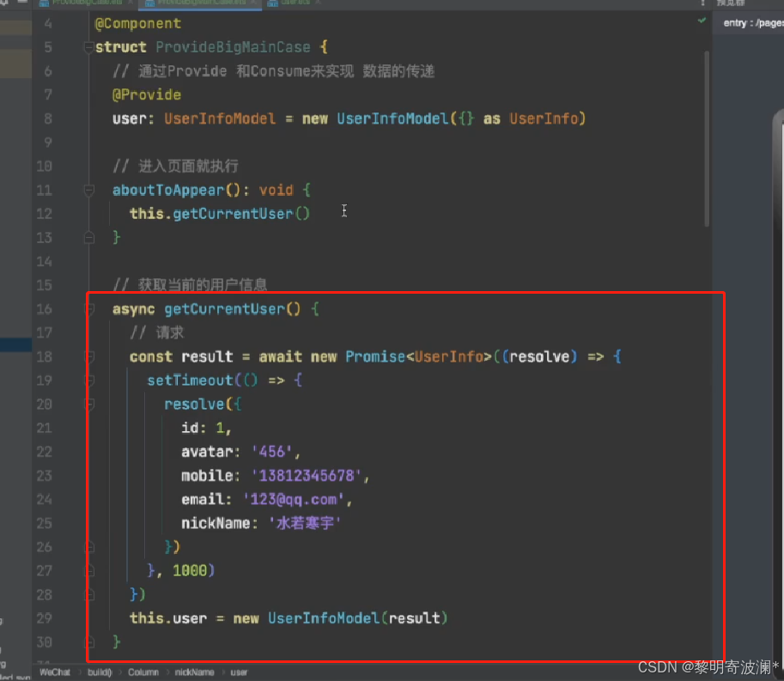Image resolution: width=784 pixels, height=681 pixels.
Task: Click the ProvideBigMainCase struct name
Action: [x=233, y=47]
